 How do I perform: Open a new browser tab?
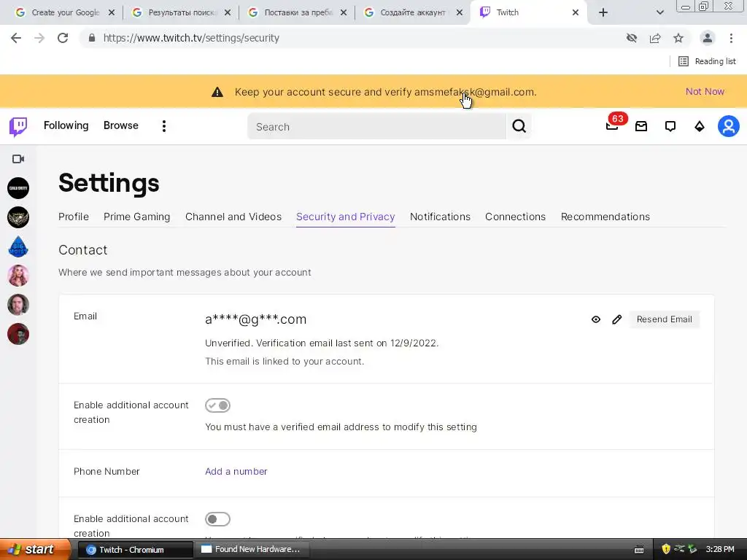tap(603, 12)
